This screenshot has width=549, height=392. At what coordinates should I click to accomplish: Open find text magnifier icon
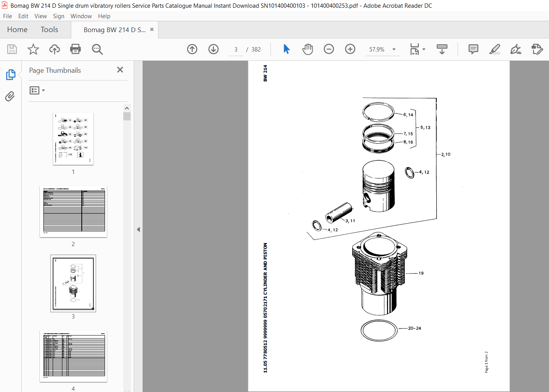coord(97,49)
